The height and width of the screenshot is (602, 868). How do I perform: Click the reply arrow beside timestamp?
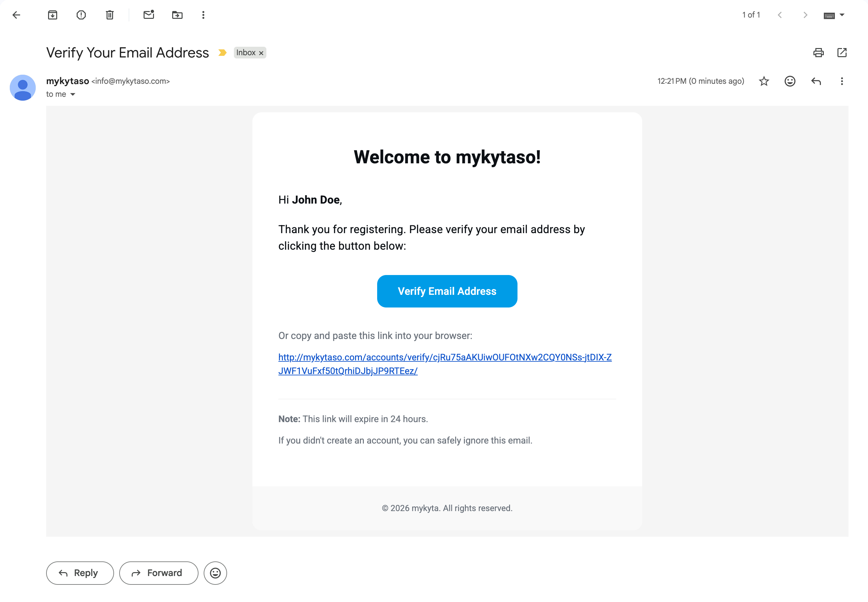click(x=816, y=81)
